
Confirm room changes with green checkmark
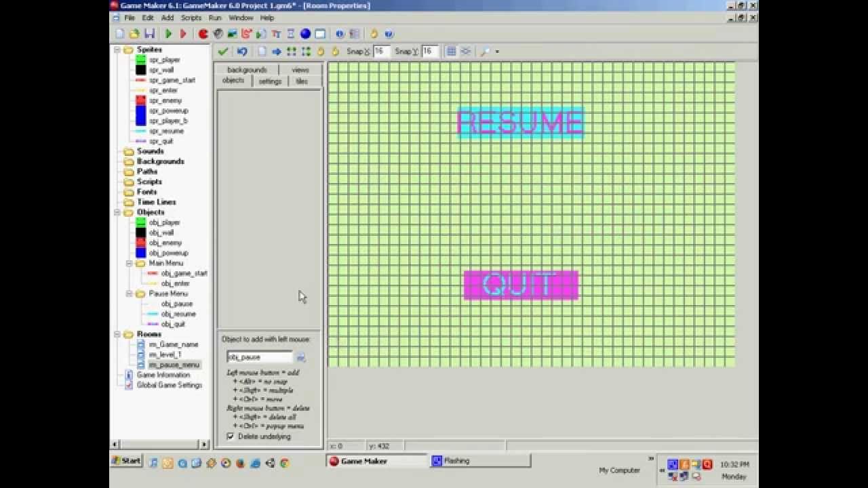[x=222, y=52]
